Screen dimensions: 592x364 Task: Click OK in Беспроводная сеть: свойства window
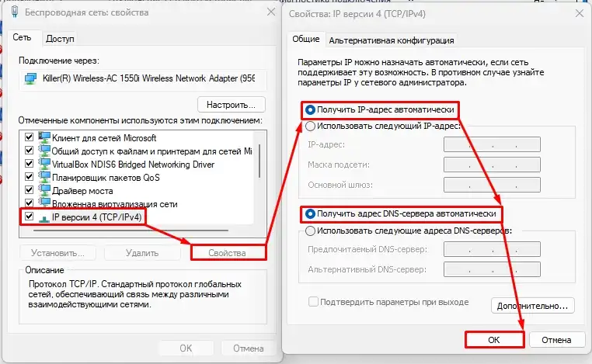186,348
